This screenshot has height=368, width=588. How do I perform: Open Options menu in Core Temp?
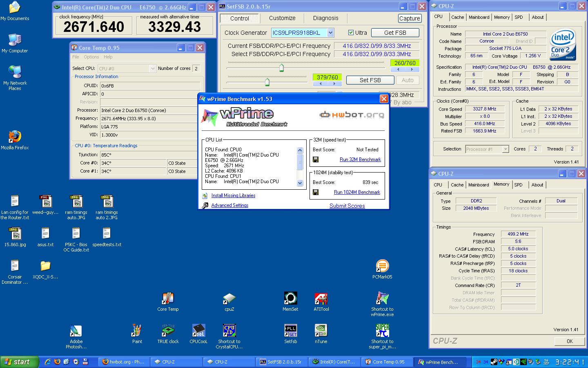pyautogui.click(x=91, y=57)
